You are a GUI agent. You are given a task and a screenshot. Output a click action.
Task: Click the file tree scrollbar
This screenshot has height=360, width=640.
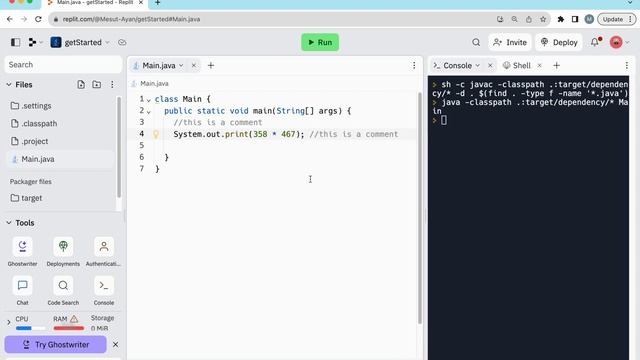pos(119,147)
